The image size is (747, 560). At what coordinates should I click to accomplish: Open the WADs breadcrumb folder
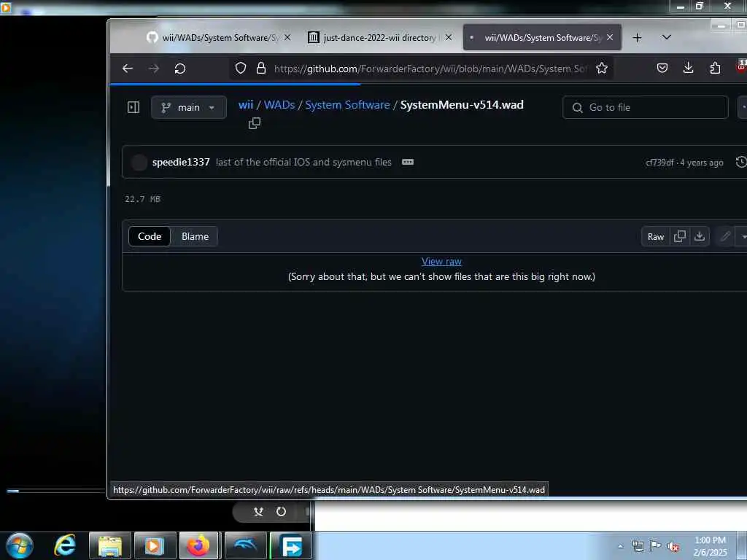279,105
